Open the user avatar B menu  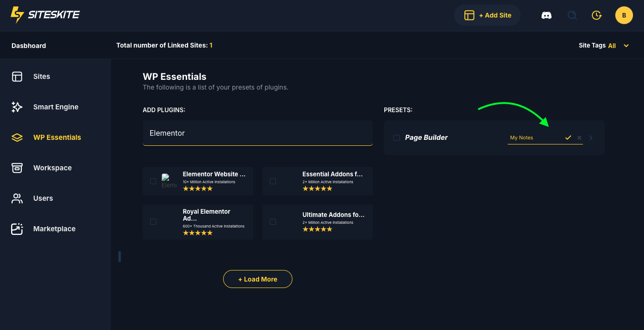click(624, 15)
